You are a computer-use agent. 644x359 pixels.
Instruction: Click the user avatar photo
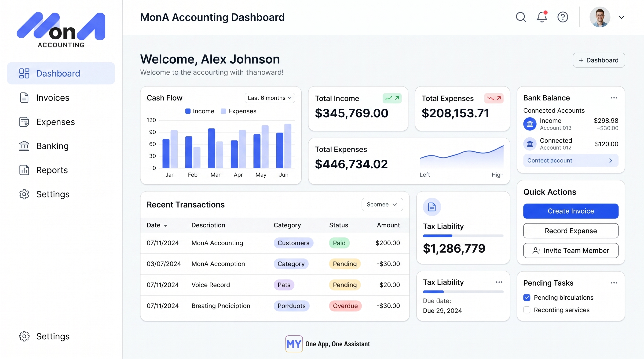600,17
